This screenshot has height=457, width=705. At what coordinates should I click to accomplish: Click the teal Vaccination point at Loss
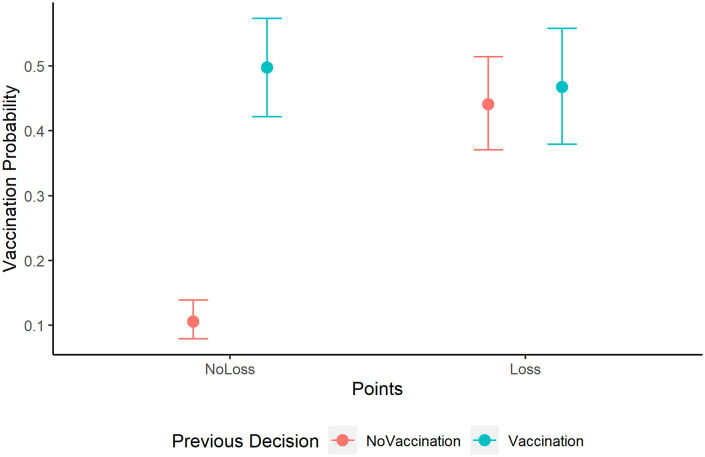point(562,87)
